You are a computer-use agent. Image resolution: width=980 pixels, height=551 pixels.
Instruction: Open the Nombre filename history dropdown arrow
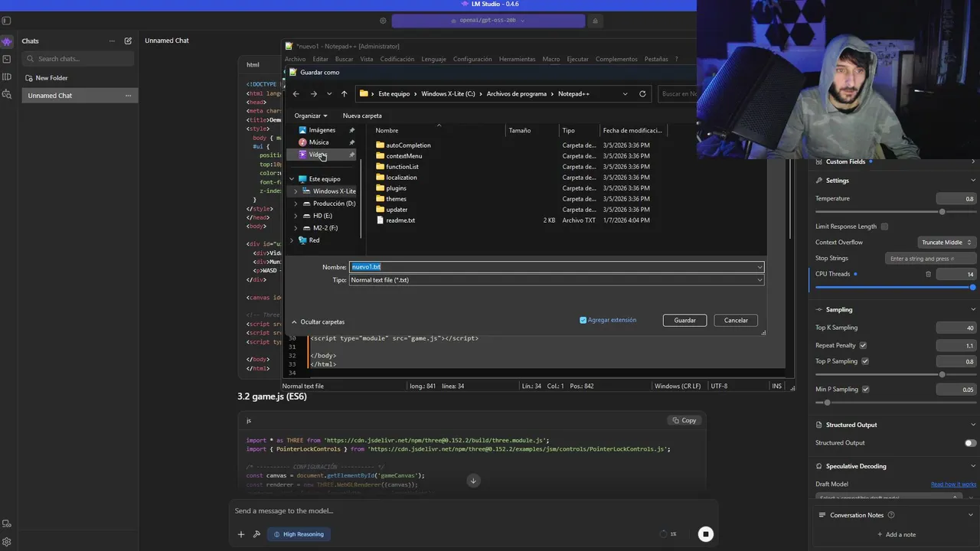click(x=759, y=267)
